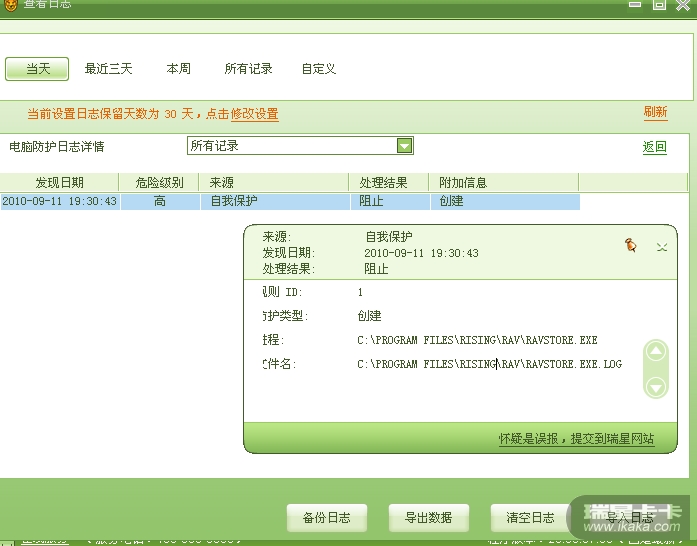Show 所有记录 time filter tab
Viewport: 697px width, 546px height.
248,69
